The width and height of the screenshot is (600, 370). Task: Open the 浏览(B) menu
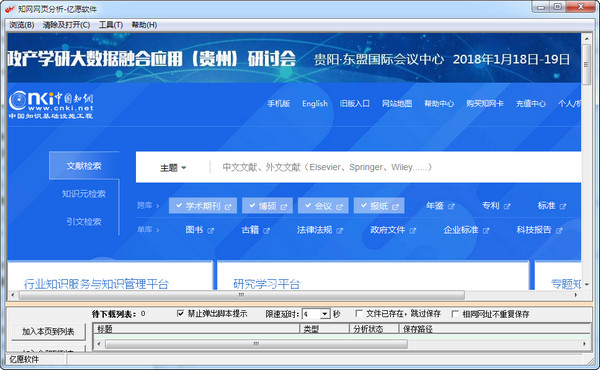[22, 25]
